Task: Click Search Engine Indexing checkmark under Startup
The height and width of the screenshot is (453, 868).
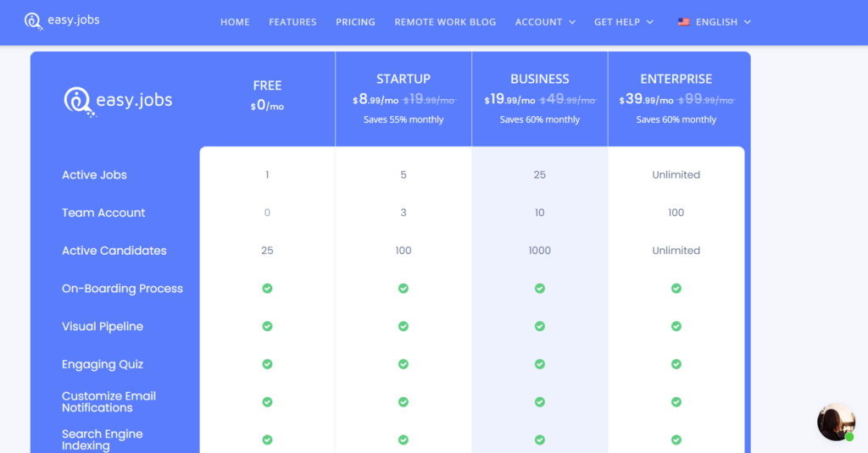Action: [x=403, y=439]
